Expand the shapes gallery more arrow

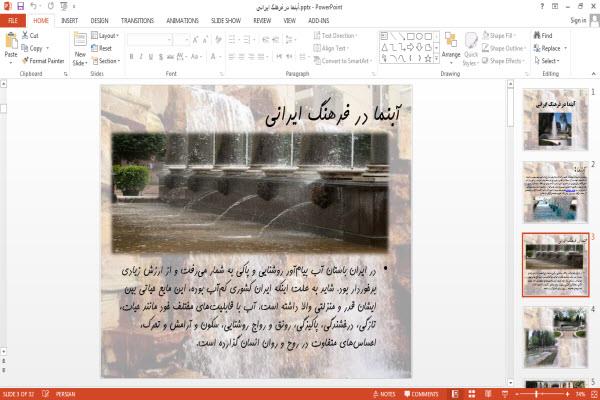tap(436, 58)
